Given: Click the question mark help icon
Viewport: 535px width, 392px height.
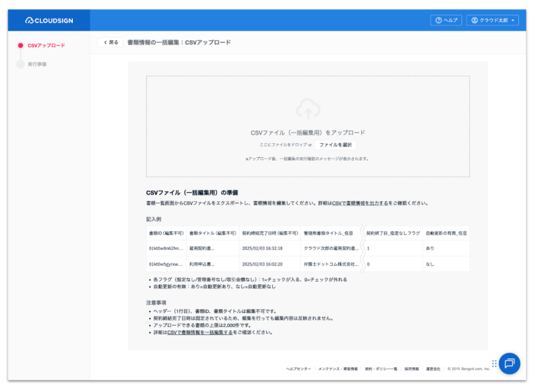Looking at the screenshot, I should [x=438, y=21].
